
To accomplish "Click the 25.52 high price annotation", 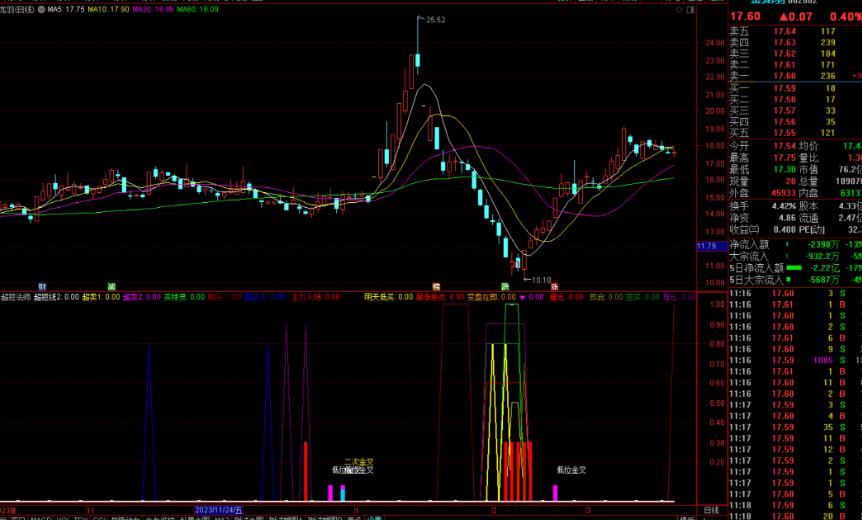I will tap(435, 20).
